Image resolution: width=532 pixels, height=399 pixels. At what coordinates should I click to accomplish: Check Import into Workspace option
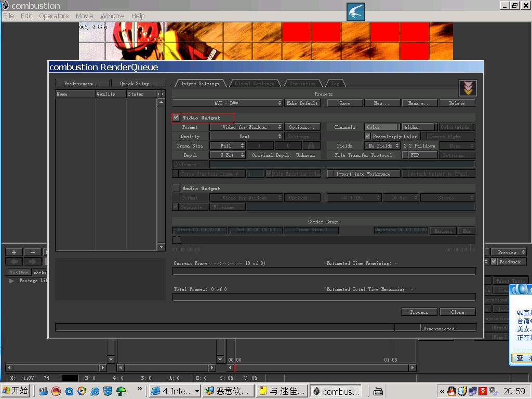330,174
